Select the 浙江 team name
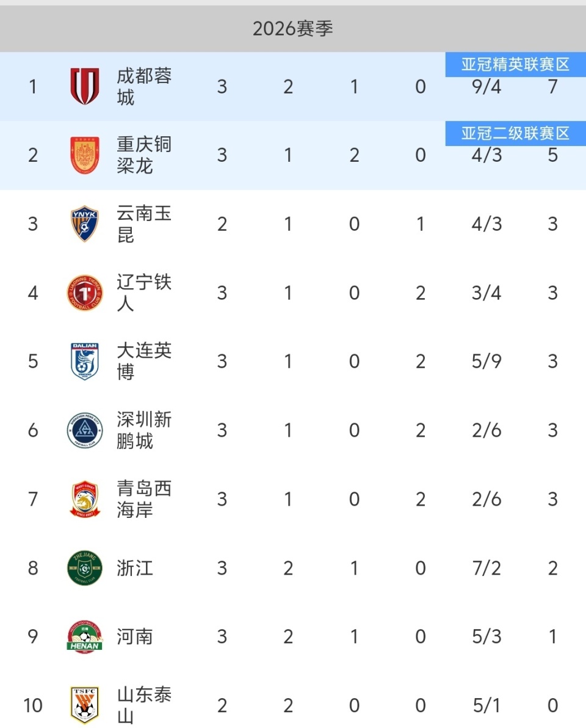Image resolution: width=586 pixels, height=728 pixels. coord(135,568)
